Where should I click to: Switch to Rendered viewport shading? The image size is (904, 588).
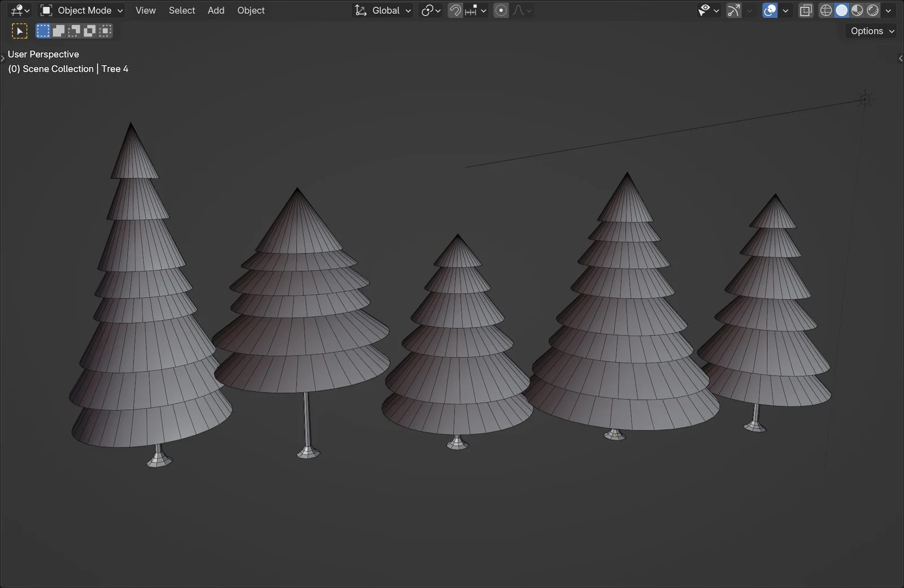click(x=873, y=10)
